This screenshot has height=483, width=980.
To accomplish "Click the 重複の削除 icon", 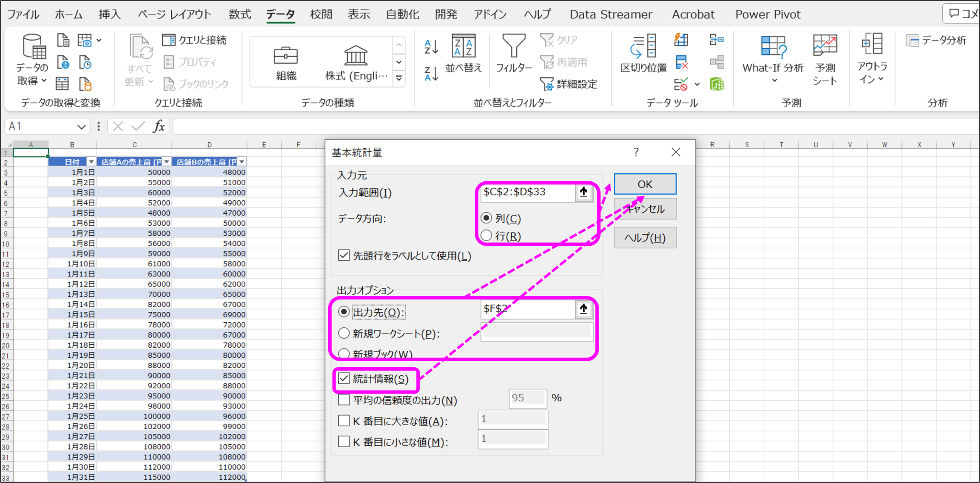I will [x=681, y=62].
